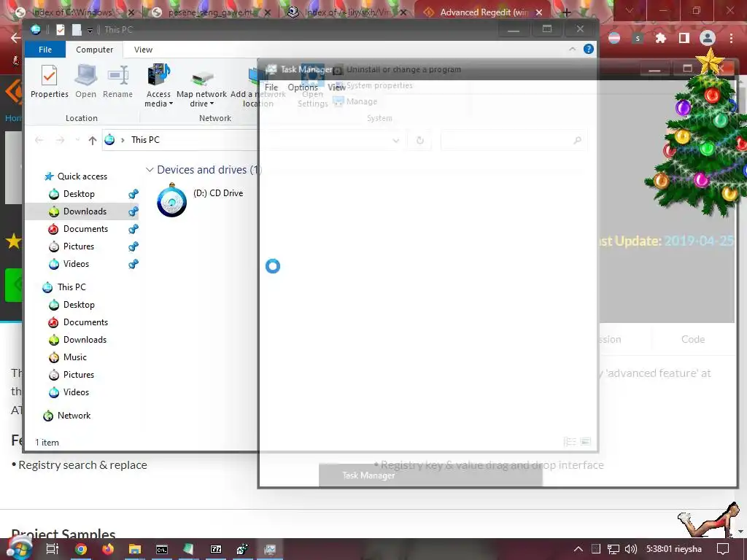Screen dimensions: 747x560
Task: Switch to the Computer ribbon tab
Action: [x=94, y=50]
